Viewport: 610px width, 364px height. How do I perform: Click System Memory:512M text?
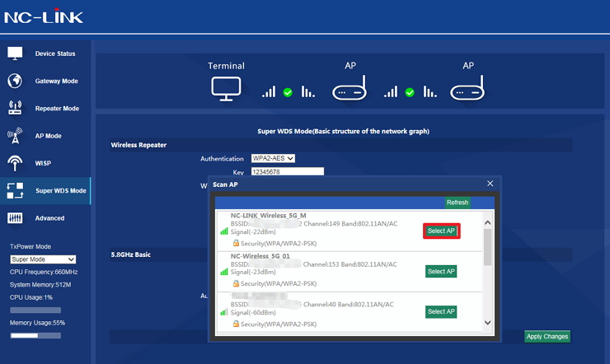coord(40,285)
